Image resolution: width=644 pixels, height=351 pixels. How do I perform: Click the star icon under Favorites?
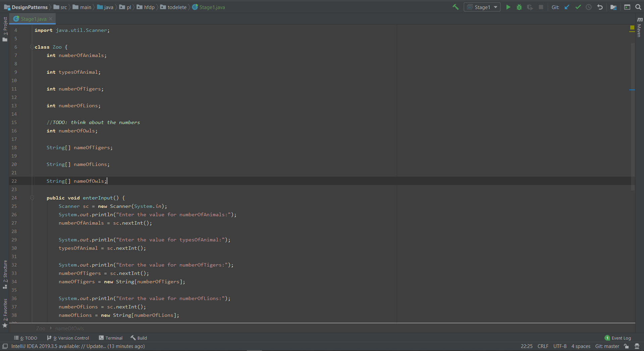(x=5, y=326)
